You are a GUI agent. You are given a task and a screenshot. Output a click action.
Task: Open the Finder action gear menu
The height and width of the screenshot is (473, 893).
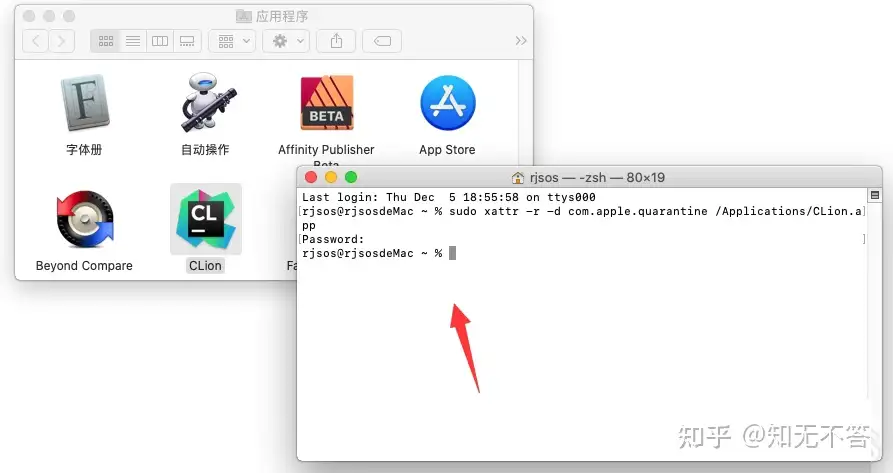[x=286, y=41]
